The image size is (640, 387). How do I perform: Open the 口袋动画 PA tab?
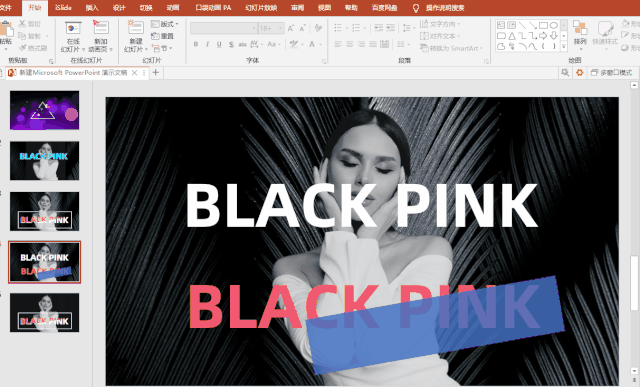(x=213, y=8)
